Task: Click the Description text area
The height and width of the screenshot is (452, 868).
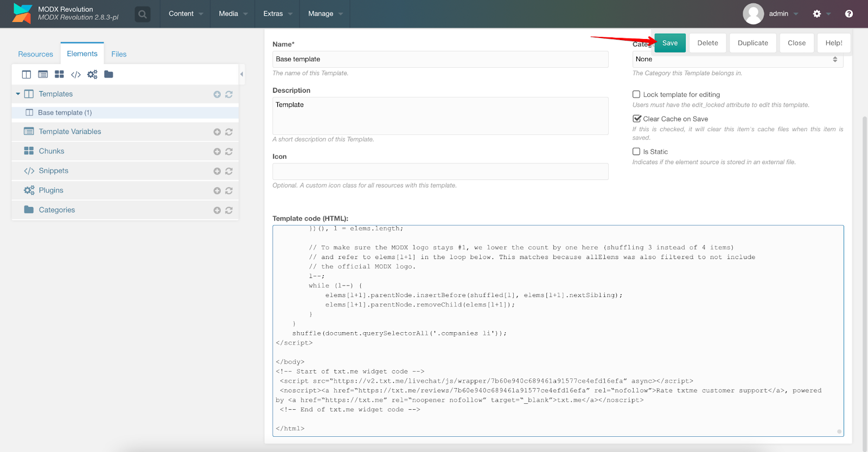Action: pyautogui.click(x=441, y=116)
